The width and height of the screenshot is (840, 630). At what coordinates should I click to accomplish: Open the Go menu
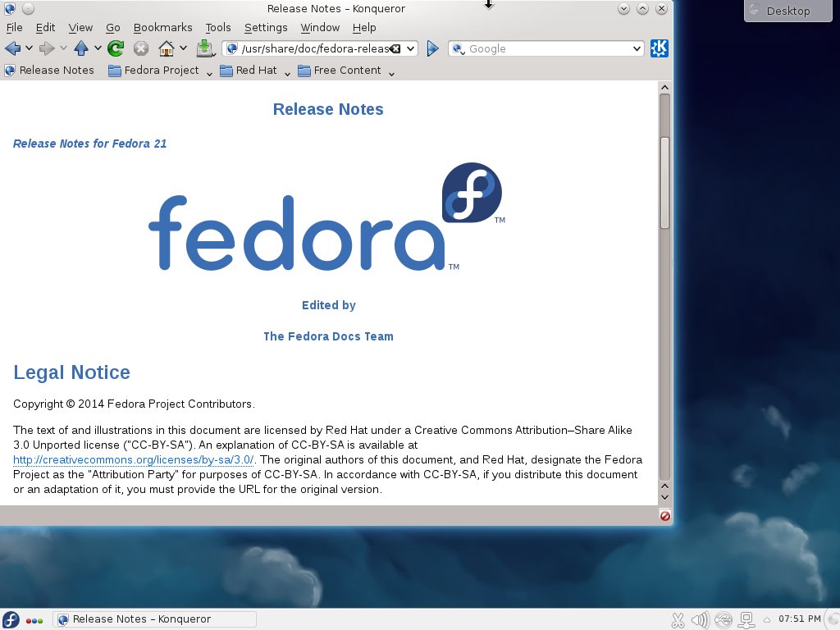pyautogui.click(x=113, y=27)
